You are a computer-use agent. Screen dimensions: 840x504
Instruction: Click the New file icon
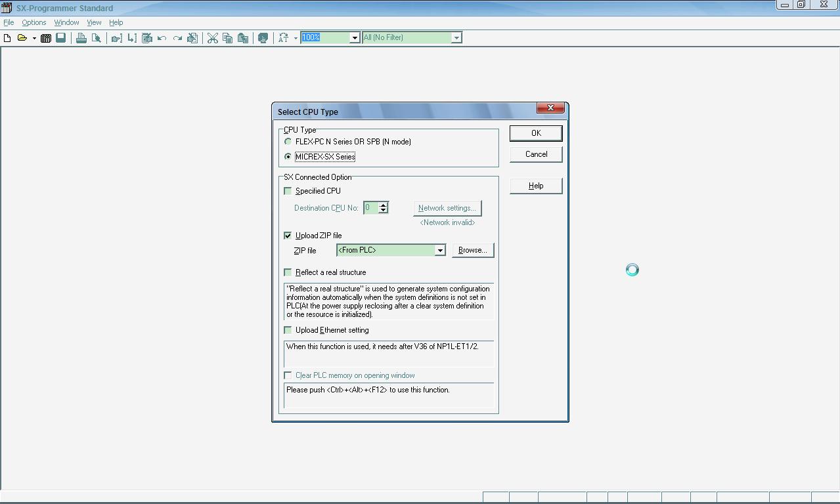coord(7,38)
